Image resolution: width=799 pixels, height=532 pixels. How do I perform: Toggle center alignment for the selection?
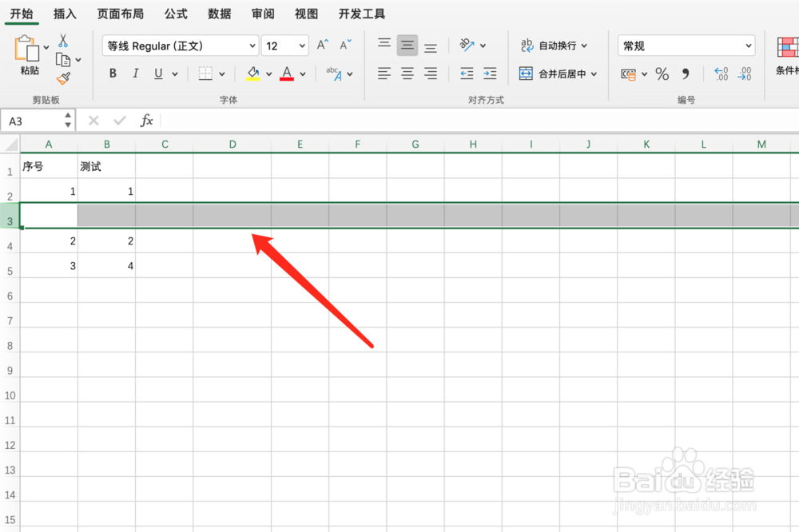point(407,73)
